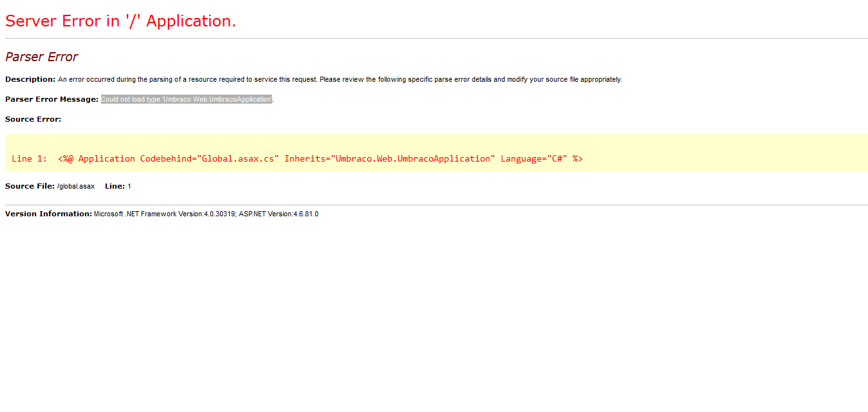The height and width of the screenshot is (412, 868).
Task: Click the 'Line 1:' source code line
Action: pos(297,158)
